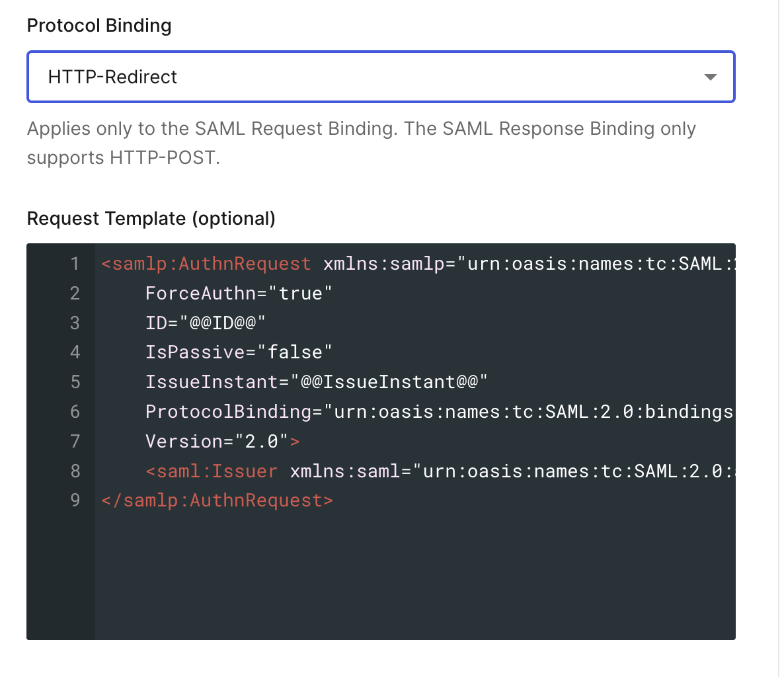Click line number 8 in the gutter
Screen dimensions: 784x677
click(x=75, y=471)
